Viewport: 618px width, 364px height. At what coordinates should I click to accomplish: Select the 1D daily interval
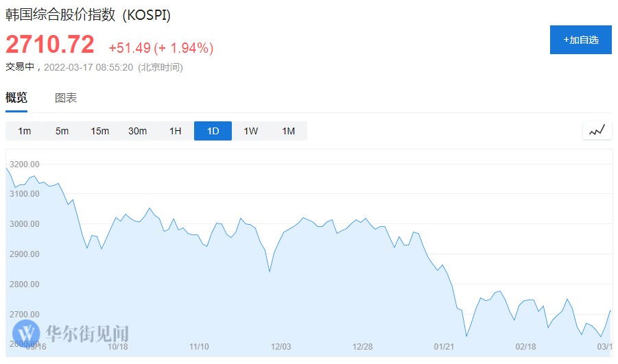tap(213, 131)
